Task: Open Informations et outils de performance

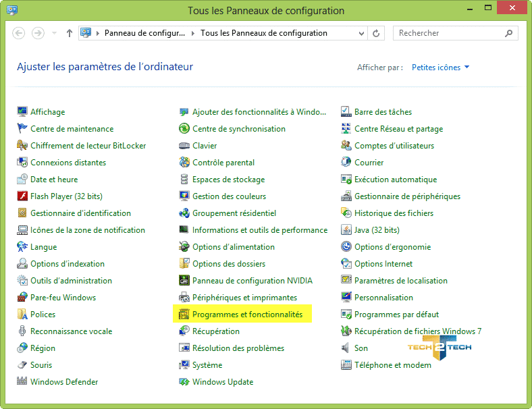Action: point(260,230)
